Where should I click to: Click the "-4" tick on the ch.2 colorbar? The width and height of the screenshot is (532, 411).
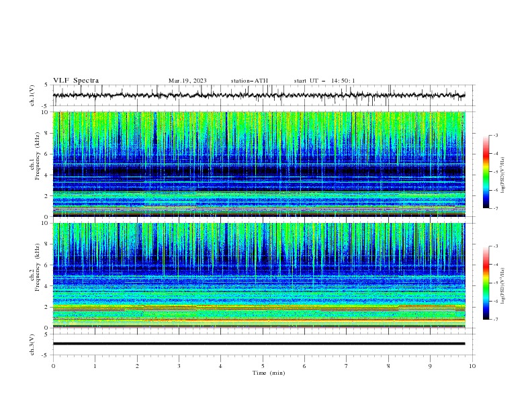[496, 265]
